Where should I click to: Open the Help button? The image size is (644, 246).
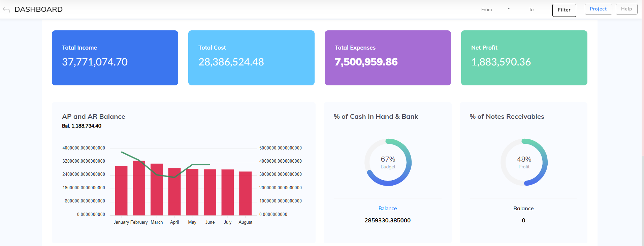[x=626, y=9]
